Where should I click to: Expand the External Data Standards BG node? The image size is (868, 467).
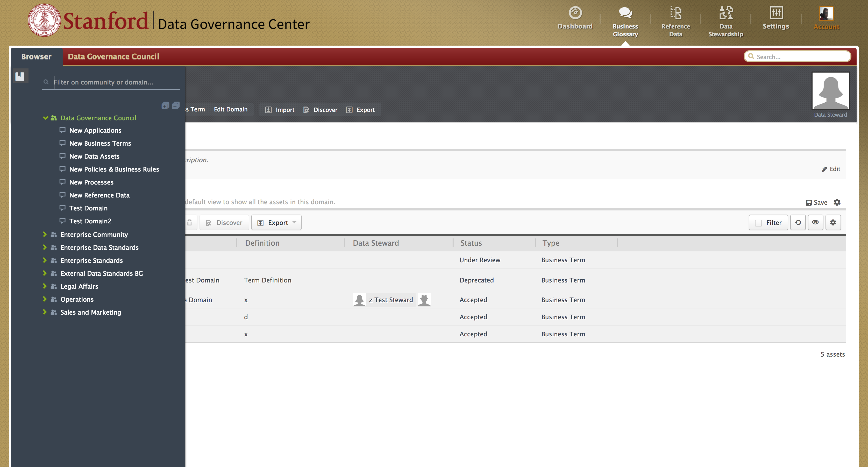point(45,273)
